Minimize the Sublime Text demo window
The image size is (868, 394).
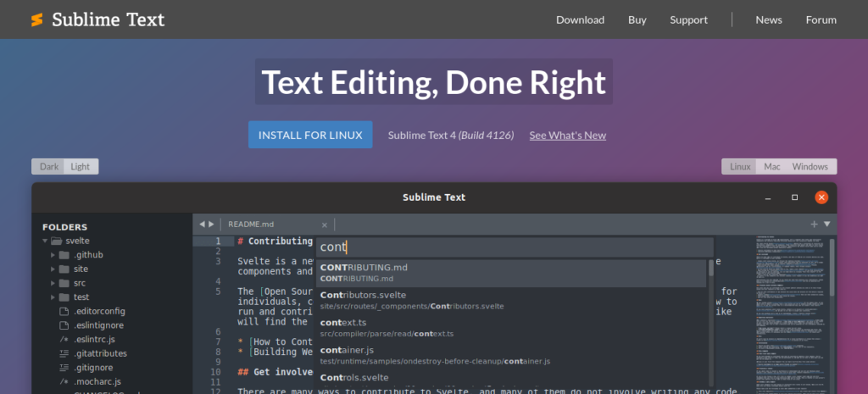pos(768,197)
